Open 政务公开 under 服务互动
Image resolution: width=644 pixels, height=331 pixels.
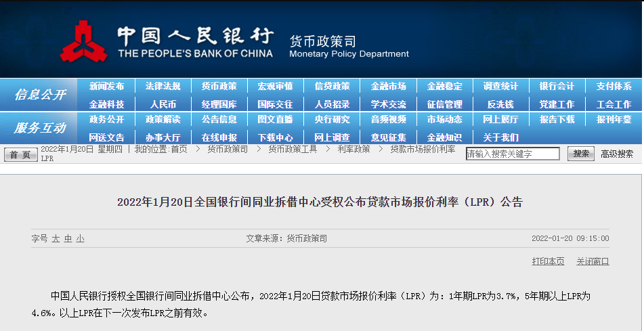click(x=106, y=120)
